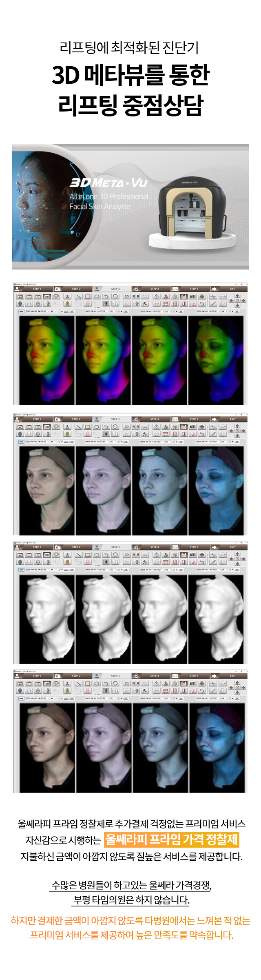The height and width of the screenshot is (980, 261).
Task: Click the 3D Meta-Vu device banner image
Action: 130,206
